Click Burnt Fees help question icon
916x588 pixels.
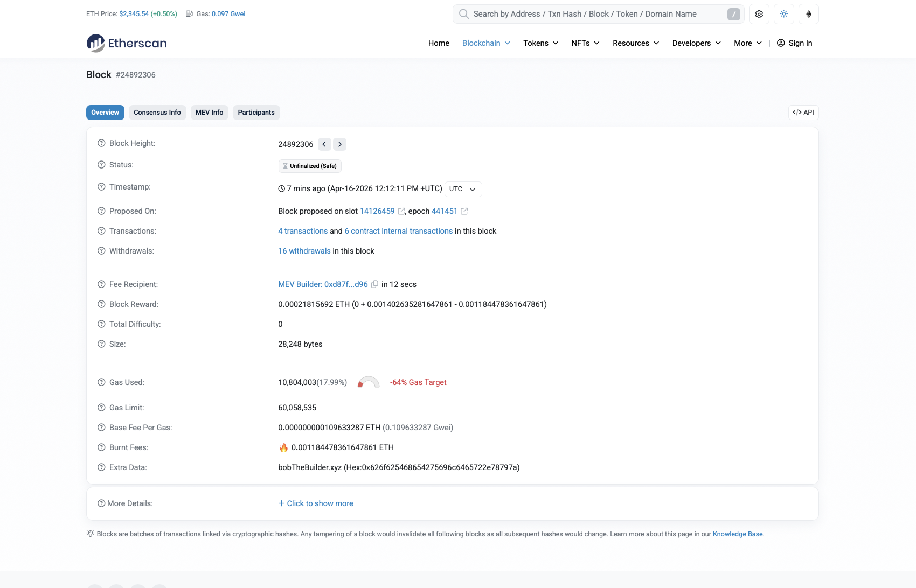101,447
